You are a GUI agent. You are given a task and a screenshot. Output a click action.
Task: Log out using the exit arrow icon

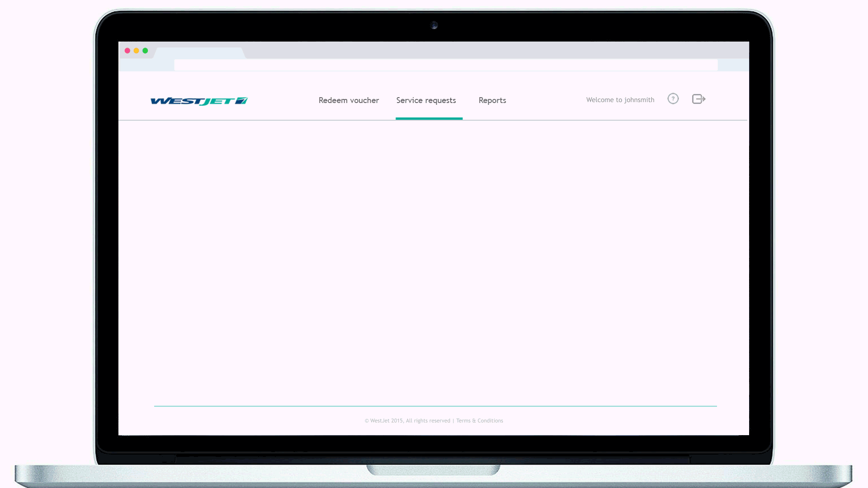[x=698, y=99]
